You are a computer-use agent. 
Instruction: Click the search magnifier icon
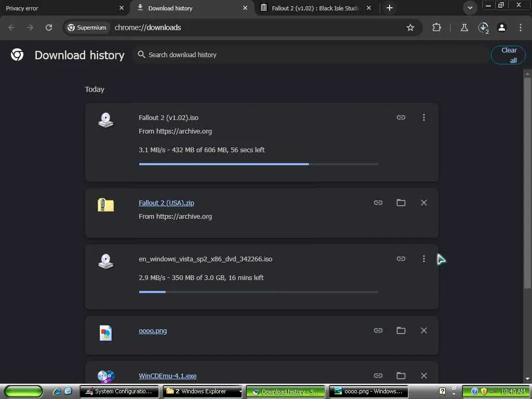click(141, 55)
